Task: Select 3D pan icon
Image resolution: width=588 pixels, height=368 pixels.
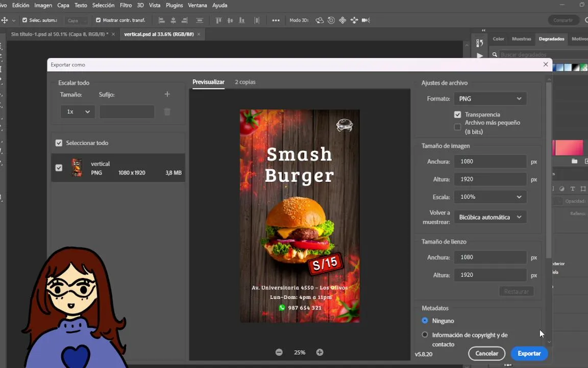Action: (x=342, y=20)
